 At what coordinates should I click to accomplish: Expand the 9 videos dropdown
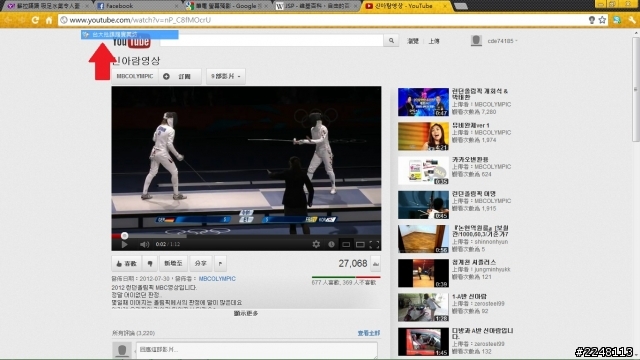[226, 76]
